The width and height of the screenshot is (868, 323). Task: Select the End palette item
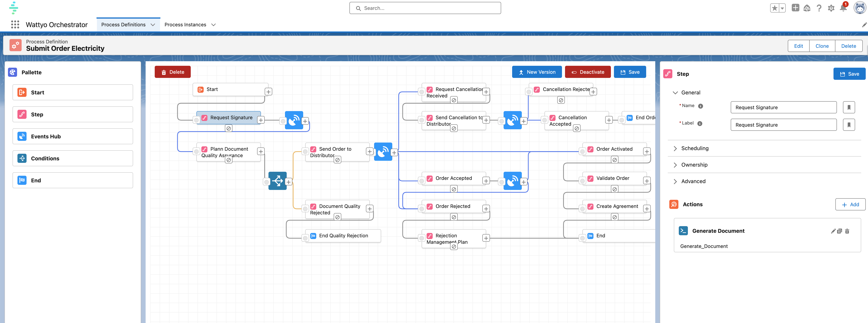73,180
